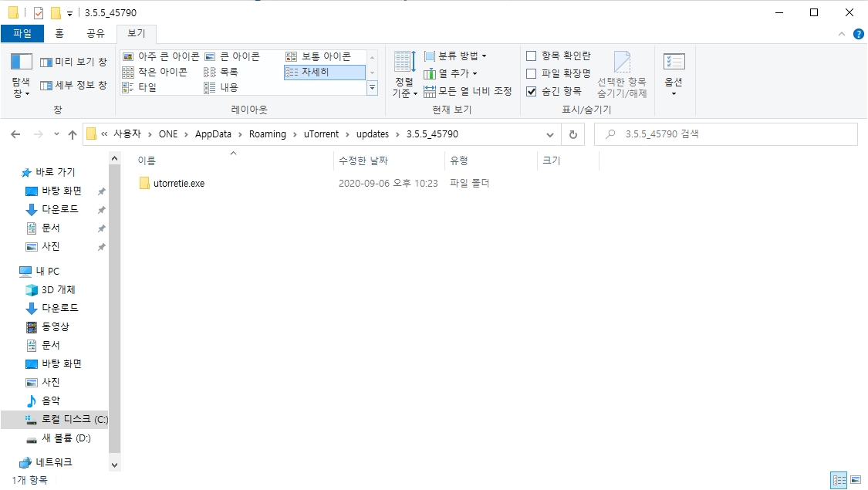Select Extra large icons (아주 큰 아이콘) layout
Image resolution: width=868 pixels, height=490 pixels.
pos(161,56)
